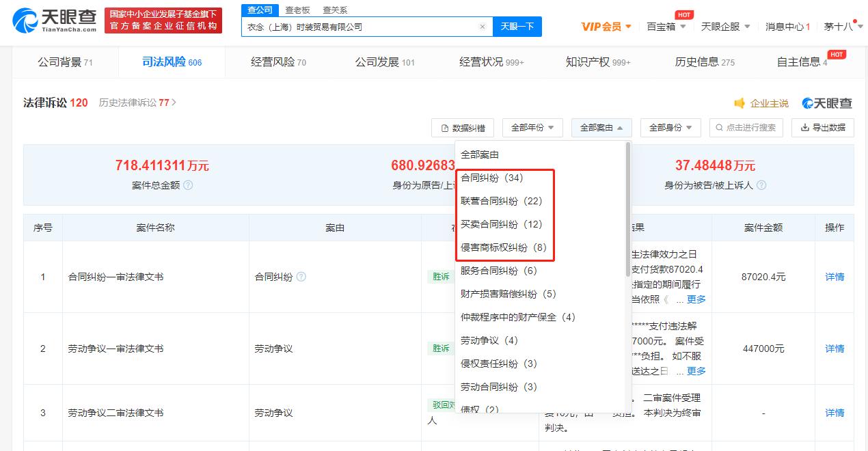This screenshot has height=451, width=868.
Task: Click the case type menu scrollbar
Action: click(x=627, y=205)
